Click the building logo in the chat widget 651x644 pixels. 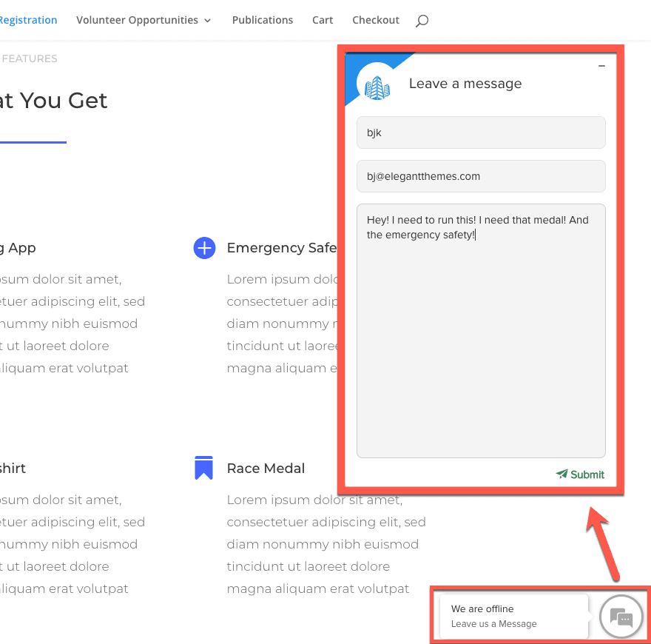point(377,87)
